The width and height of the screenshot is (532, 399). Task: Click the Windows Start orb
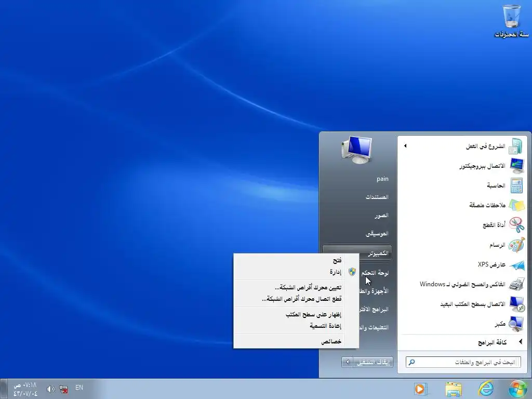click(x=518, y=389)
